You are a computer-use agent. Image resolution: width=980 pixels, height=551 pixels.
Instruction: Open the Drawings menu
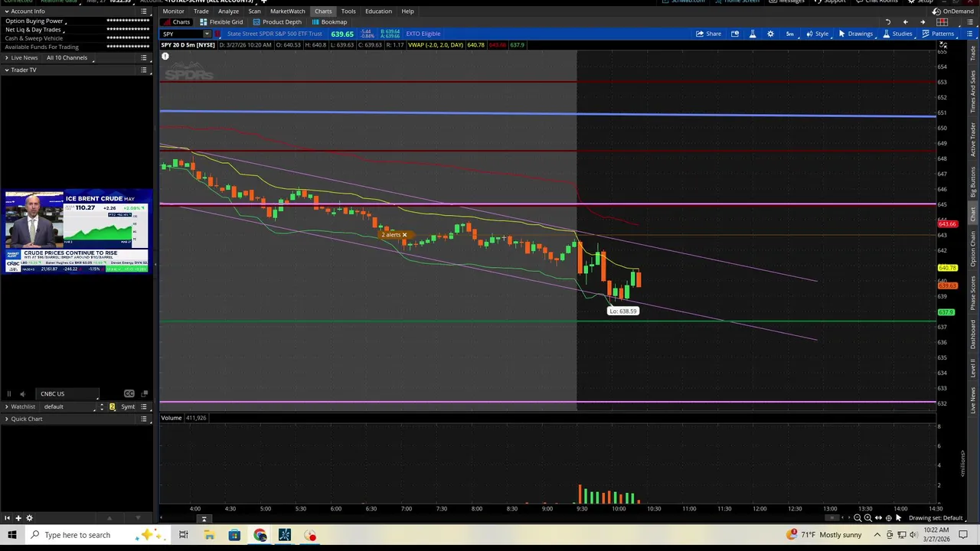click(855, 34)
